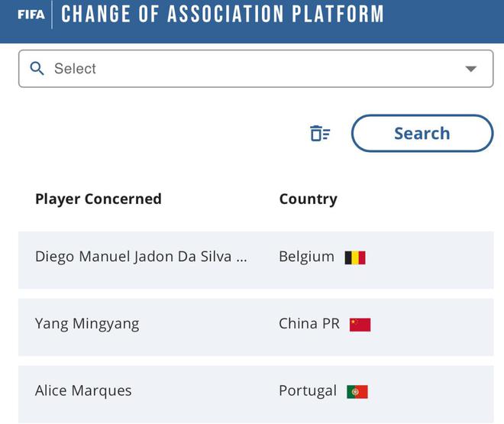Sort by the Country column header

tap(308, 199)
